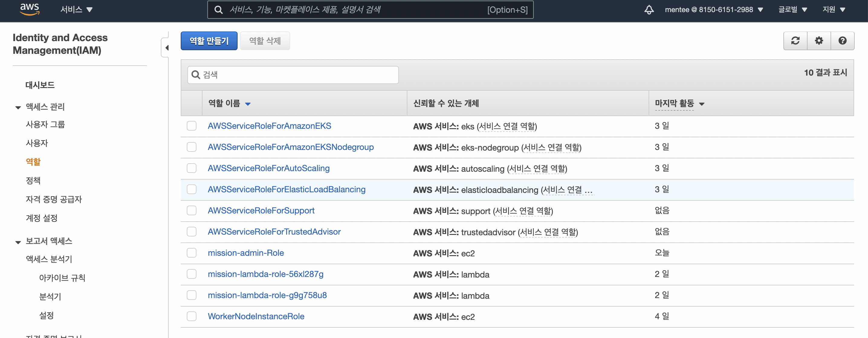
Task: Click Identity and Access Management(IAM) title
Action: point(60,44)
